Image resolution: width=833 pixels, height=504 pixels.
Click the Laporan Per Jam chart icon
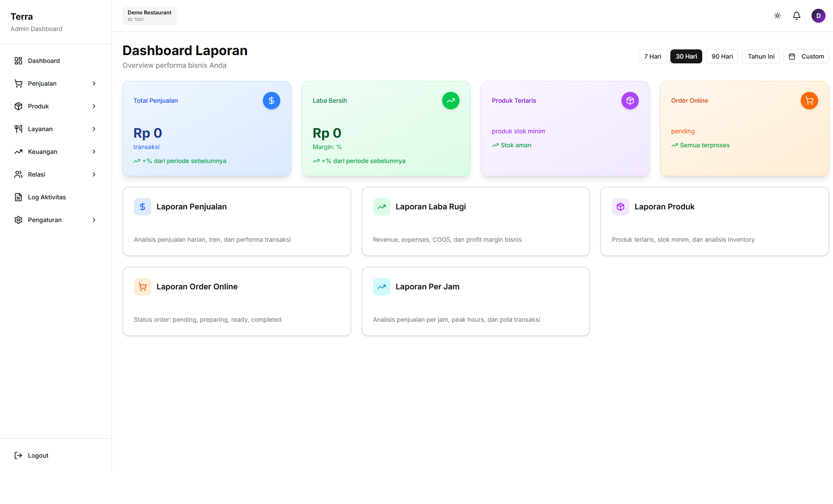click(381, 287)
